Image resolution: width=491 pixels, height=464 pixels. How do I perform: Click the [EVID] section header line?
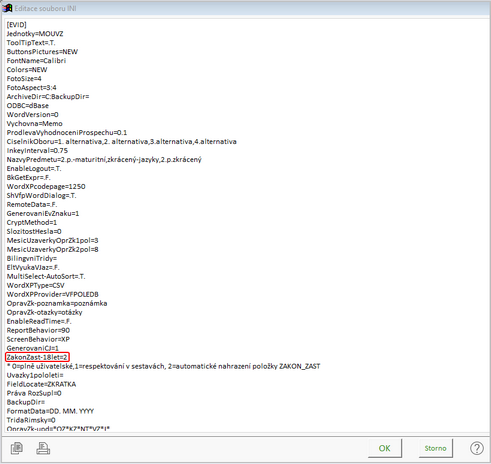coord(16,25)
